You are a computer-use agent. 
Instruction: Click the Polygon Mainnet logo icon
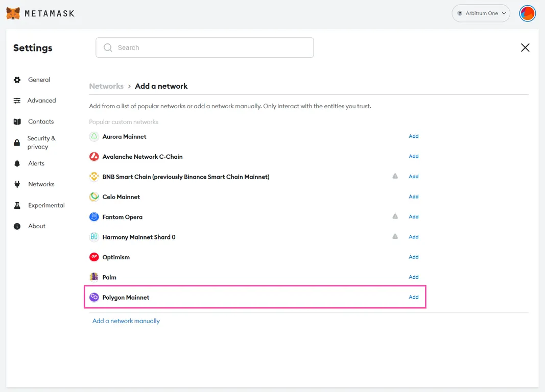[x=94, y=297]
